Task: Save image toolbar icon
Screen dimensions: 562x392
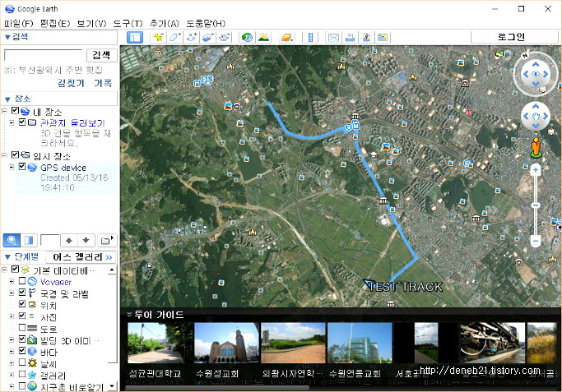Action: pyautogui.click(x=366, y=37)
